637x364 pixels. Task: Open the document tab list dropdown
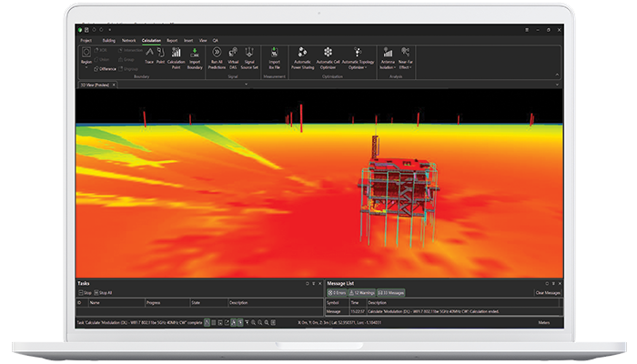click(x=557, y=85)
